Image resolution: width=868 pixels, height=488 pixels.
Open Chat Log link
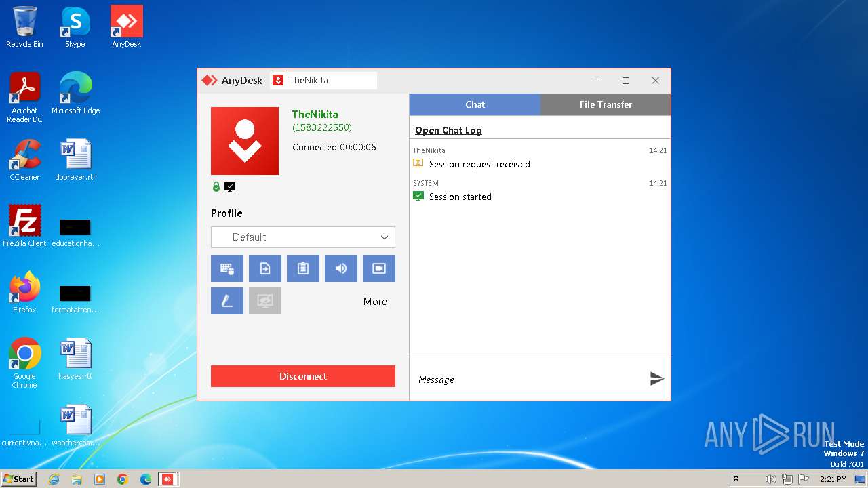tap(448, 130)
